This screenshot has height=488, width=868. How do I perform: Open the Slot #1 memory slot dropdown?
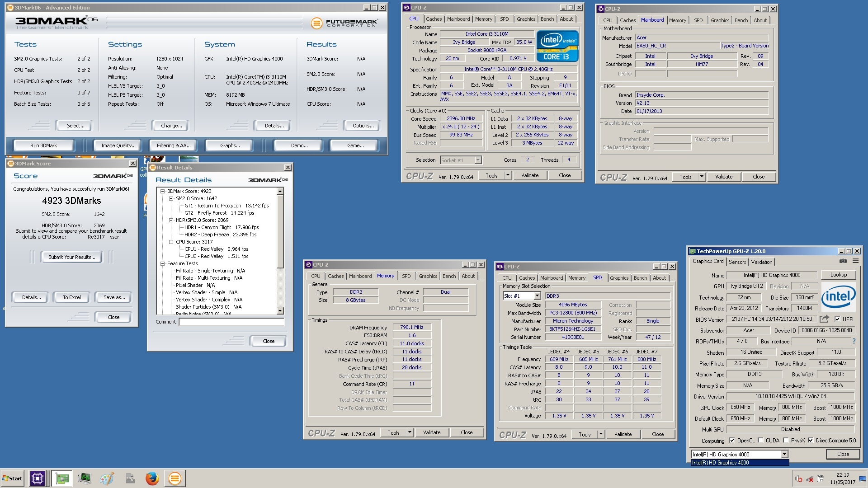[537, 296]
